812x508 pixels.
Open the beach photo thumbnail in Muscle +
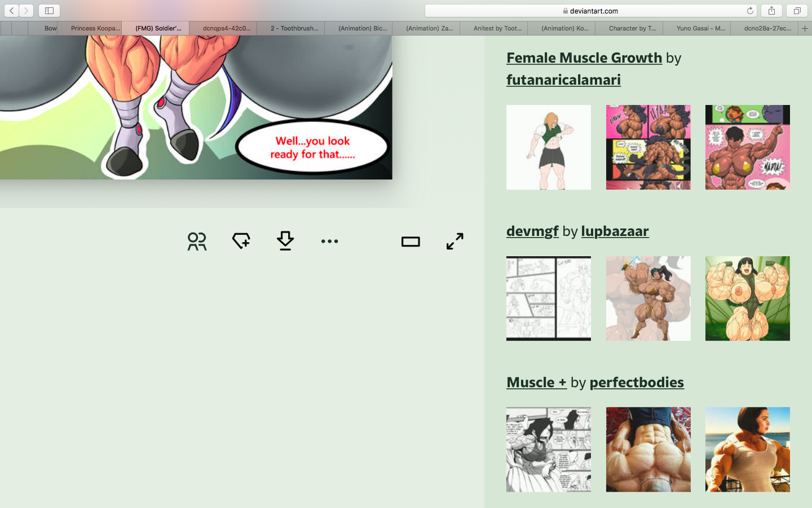(x=748, y=449)
